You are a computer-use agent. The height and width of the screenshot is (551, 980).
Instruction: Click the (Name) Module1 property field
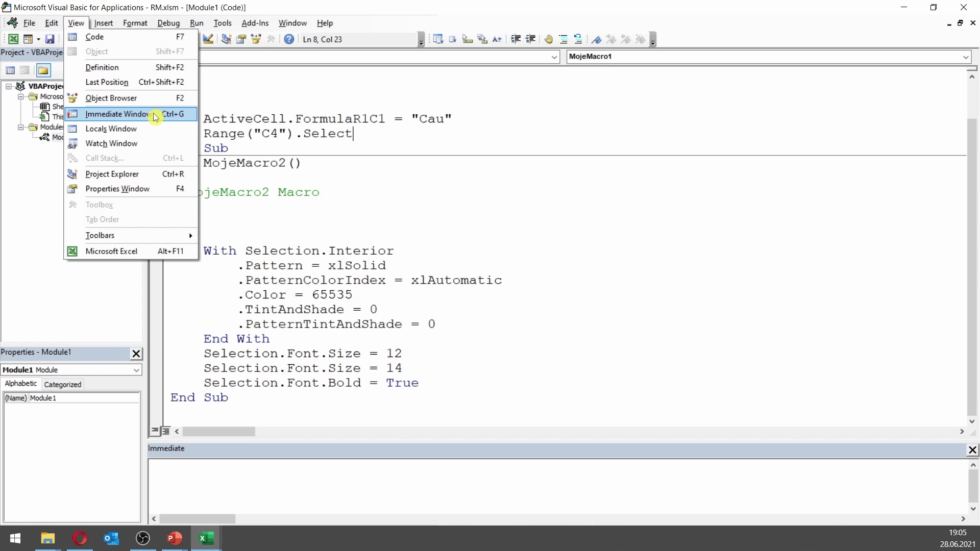pos(72,398)
